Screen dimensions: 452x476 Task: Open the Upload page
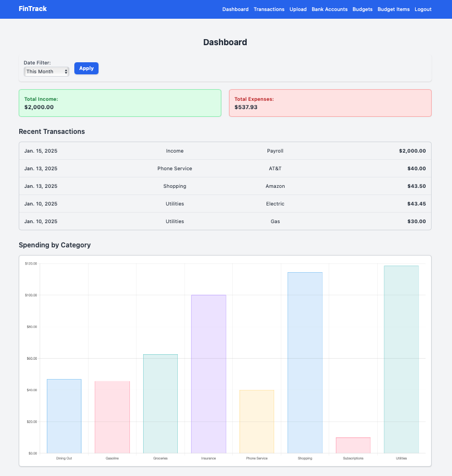click(x=298, y=9)
